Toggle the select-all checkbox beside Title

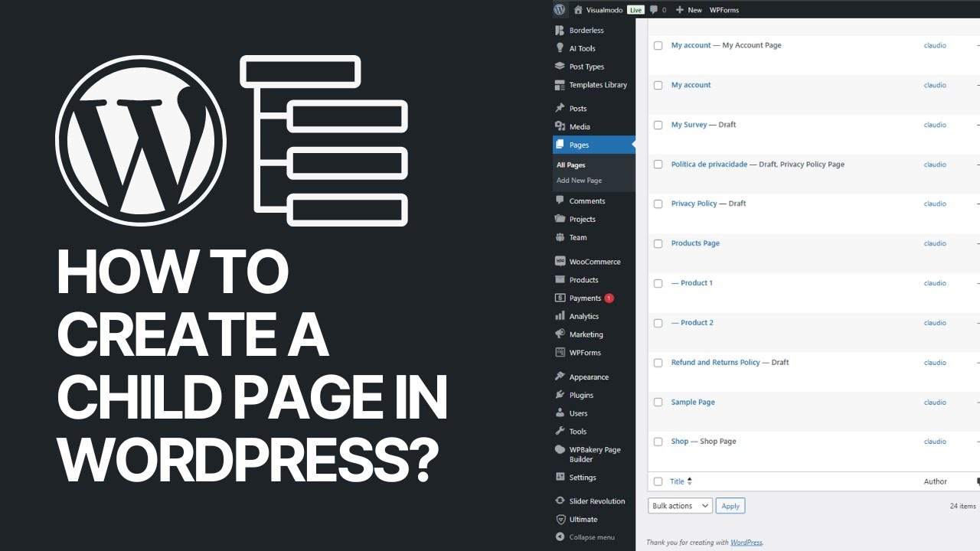[x=658, y=481]
